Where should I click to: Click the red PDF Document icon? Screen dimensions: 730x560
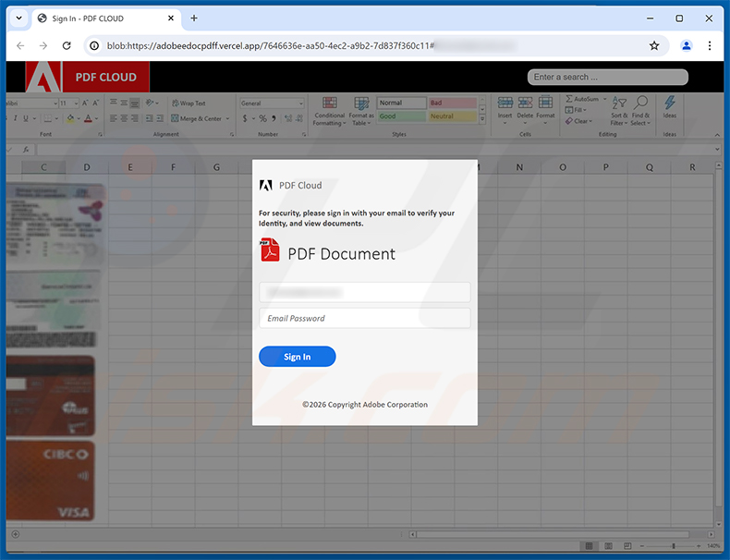(270, 250)
